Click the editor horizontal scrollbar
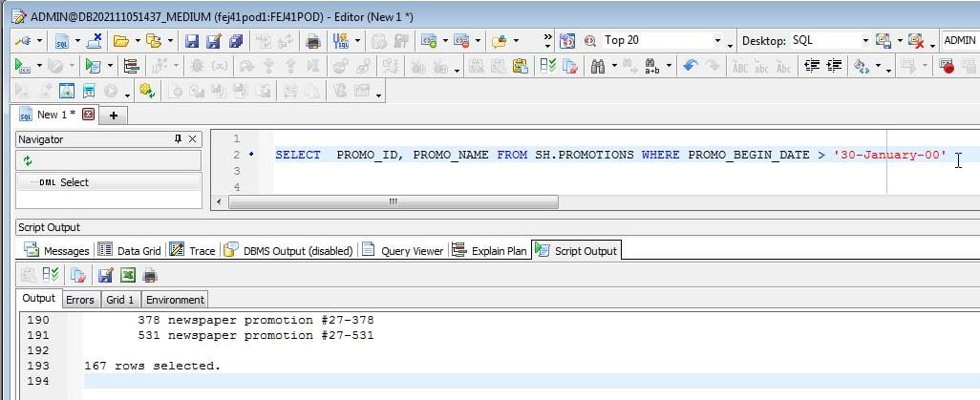The image size is (980, 400). (x=392, y=202)
